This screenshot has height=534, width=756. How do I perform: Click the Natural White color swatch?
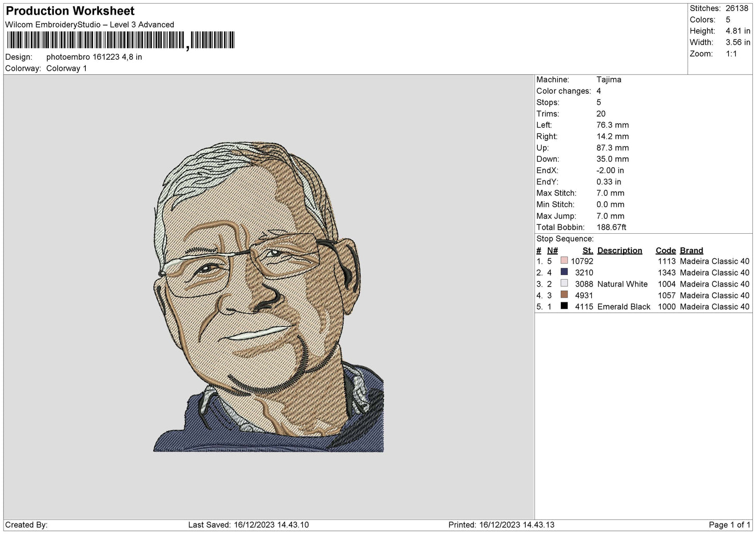pyautogui.click(x=564, y=283)
